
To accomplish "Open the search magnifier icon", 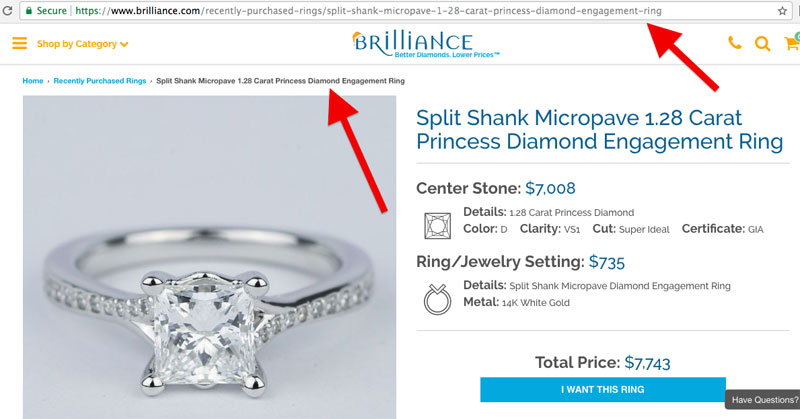I will click(x=763, y=44).
